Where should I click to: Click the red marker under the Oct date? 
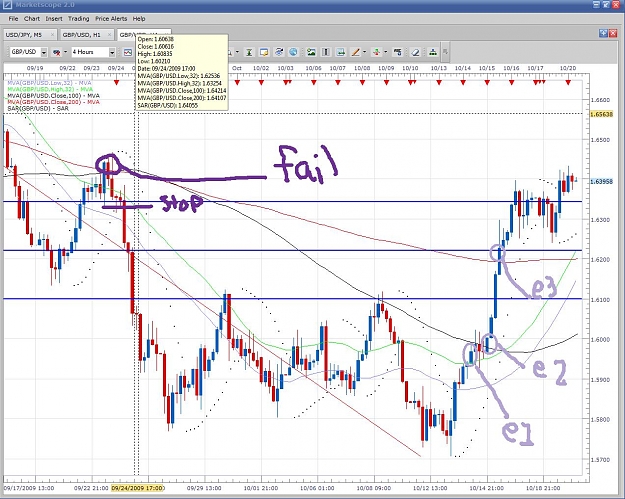tap(237, 83)
